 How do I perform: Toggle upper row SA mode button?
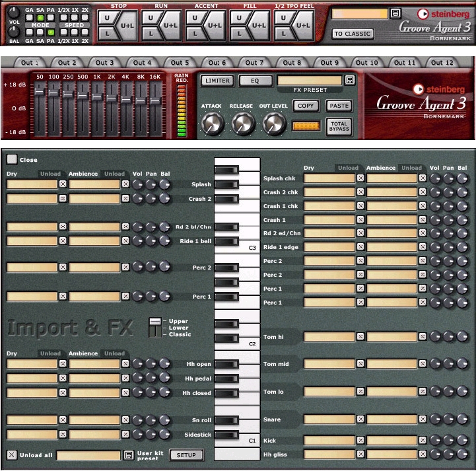40,17
